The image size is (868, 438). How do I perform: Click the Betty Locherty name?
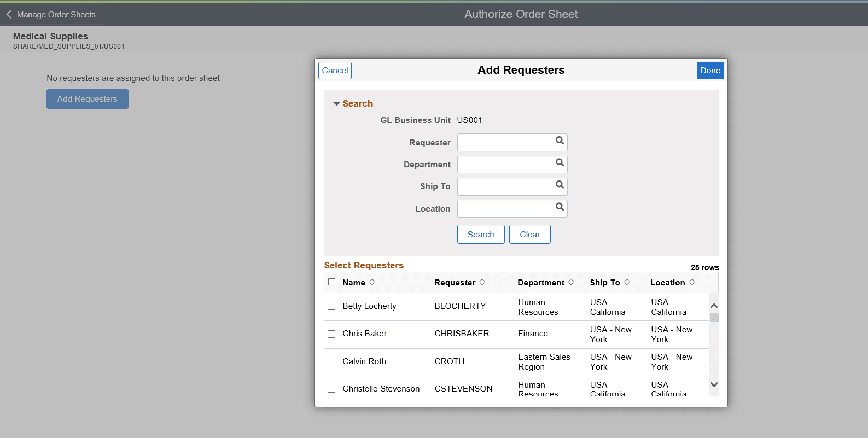369,306
